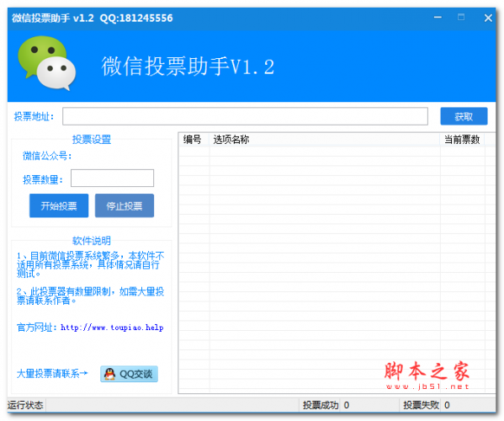
Task: Click the 投票成功 status bar label
Action: pyautogui.click(x=321, y=405)
